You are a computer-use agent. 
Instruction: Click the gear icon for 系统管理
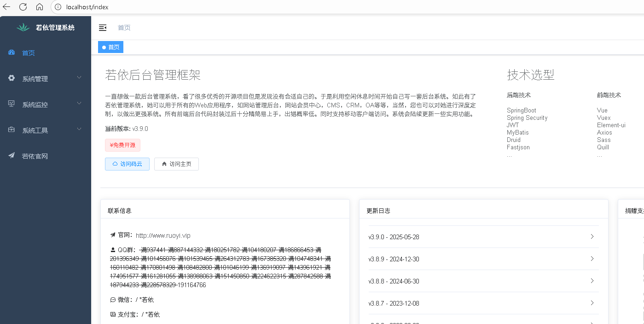click(12, 78)
